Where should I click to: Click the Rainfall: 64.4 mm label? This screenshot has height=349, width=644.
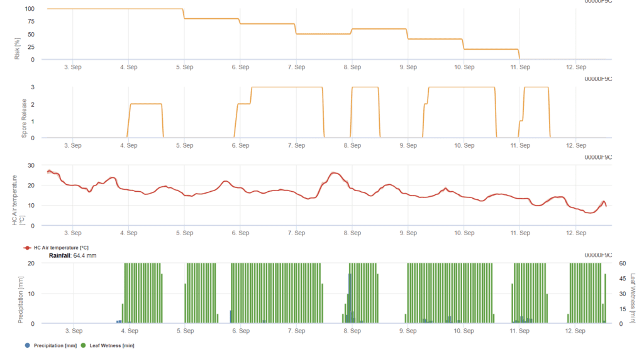[72, 256]
